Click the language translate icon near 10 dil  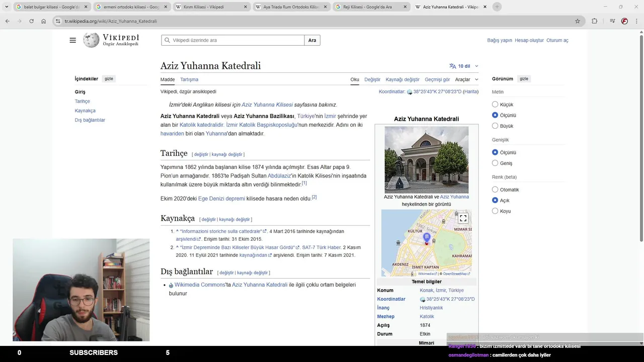pyautogui.click(x=453, y=66)
